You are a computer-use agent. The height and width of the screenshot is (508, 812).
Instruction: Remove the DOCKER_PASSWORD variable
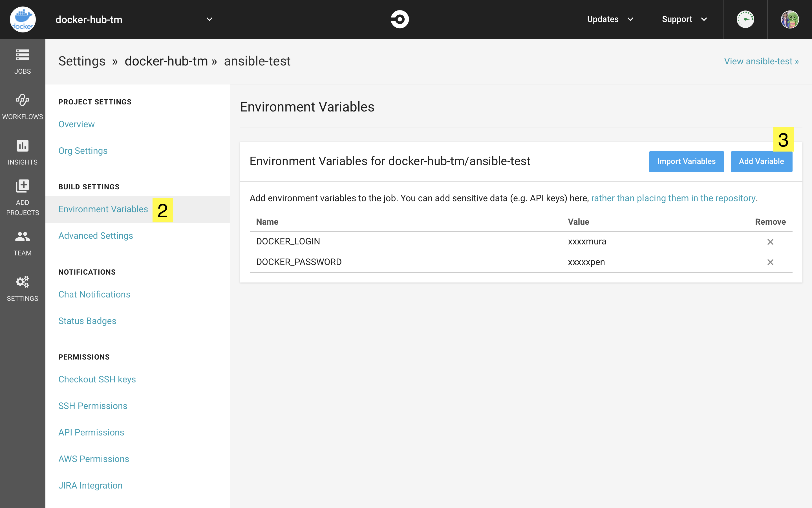coord(770,262)
